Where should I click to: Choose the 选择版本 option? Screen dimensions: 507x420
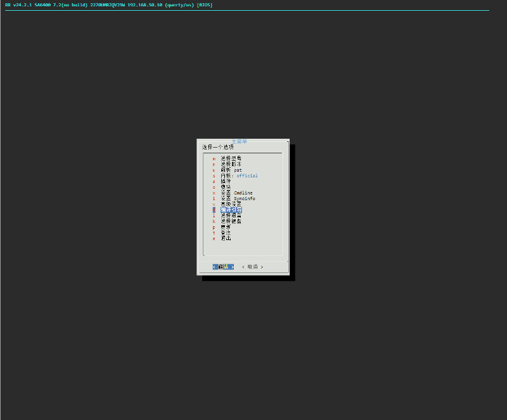[x=231, y=164]
